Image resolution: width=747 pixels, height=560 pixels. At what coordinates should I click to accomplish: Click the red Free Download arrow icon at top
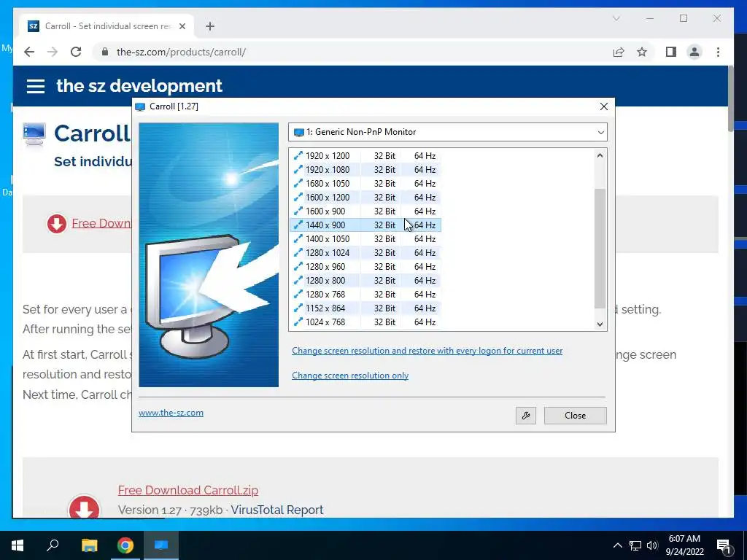57,223
